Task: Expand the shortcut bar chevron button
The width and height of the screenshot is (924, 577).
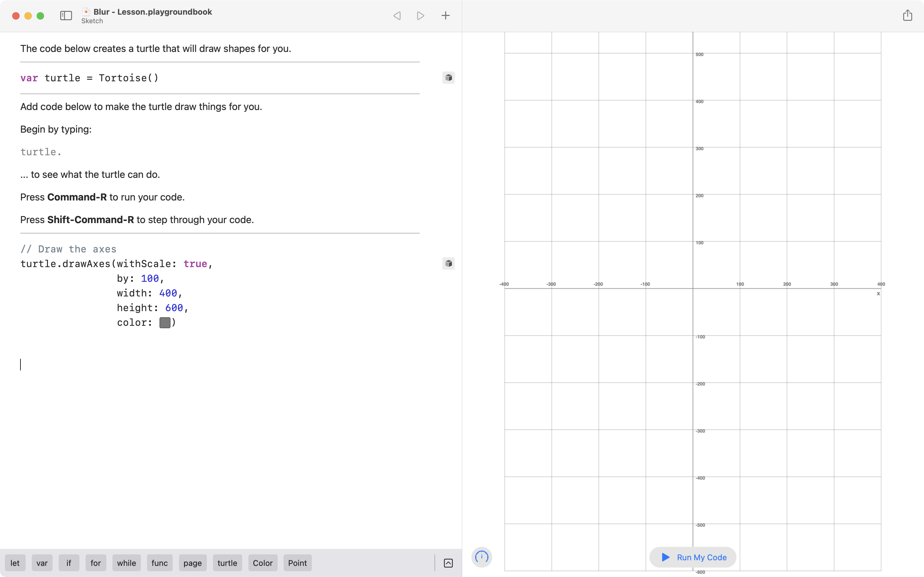Action: tap(448, 563)
